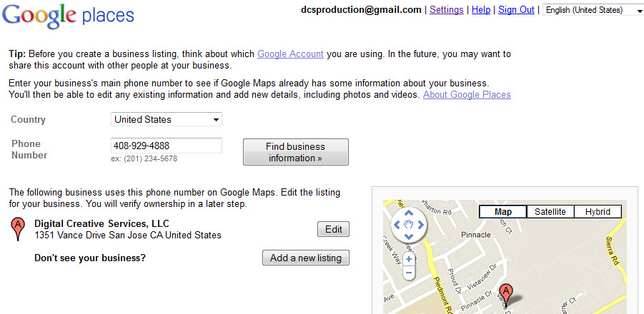Switch map to Hybrid view

coord(598,212)
